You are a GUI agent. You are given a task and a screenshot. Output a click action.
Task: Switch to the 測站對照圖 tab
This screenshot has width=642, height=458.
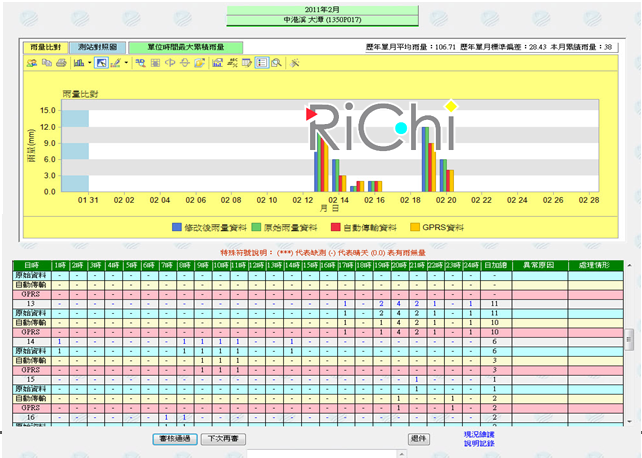(97, 47)
